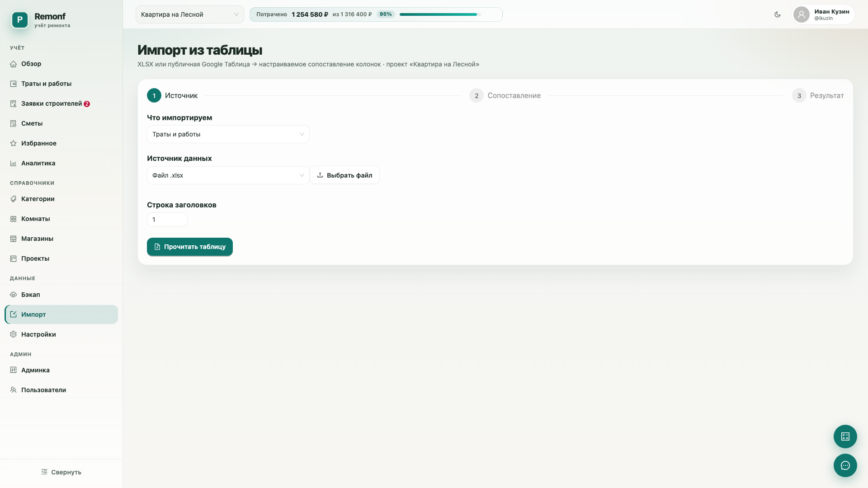Open Иван Кузин profile name
Screen dimensions: 868x488
pos(832,11)
